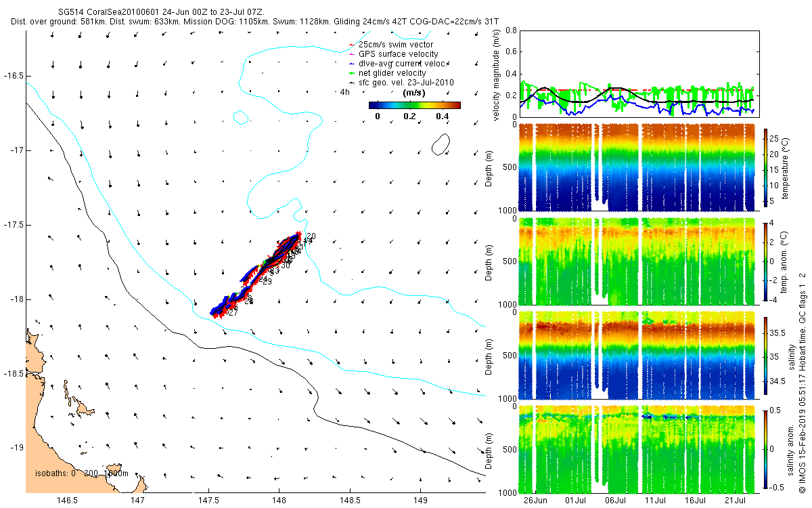
Task: Click the red 25cm/s swim vector legend marker
Action: (351, 45)
